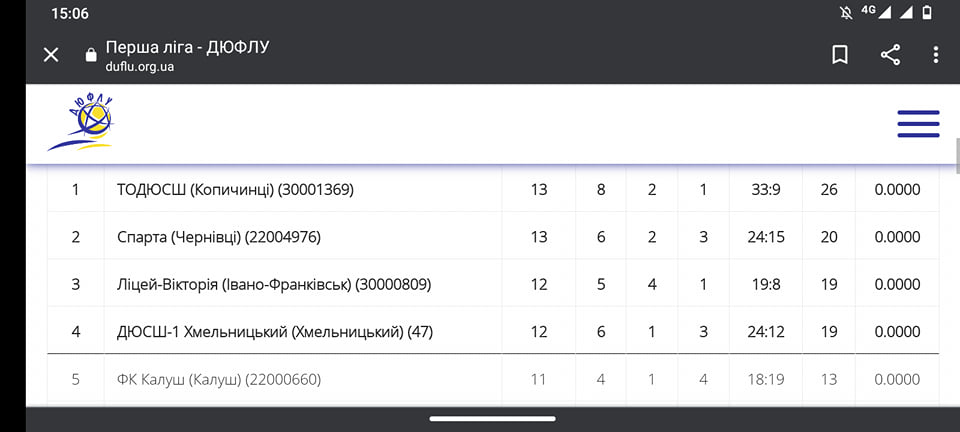
Task: Open the three-dot overflow menu
Action: [x=936, y=55]
